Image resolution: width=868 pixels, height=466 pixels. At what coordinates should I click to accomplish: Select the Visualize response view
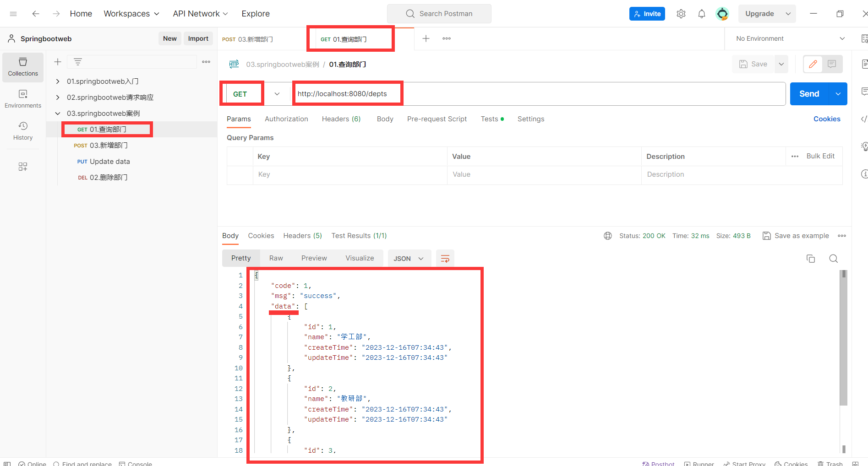tap(360, 258)
